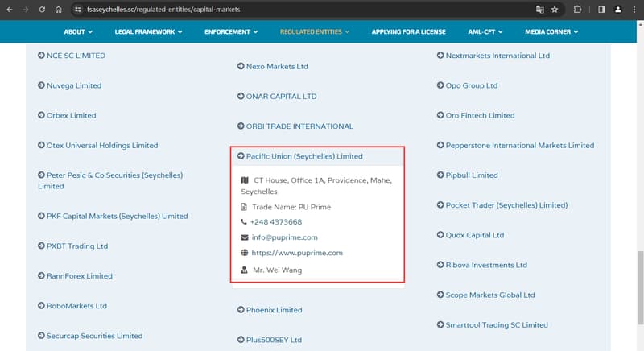The height and width of the screenshot is (351, 644).
Task: Open the browser profile avatar menu
Action: [x=617, y=10]
